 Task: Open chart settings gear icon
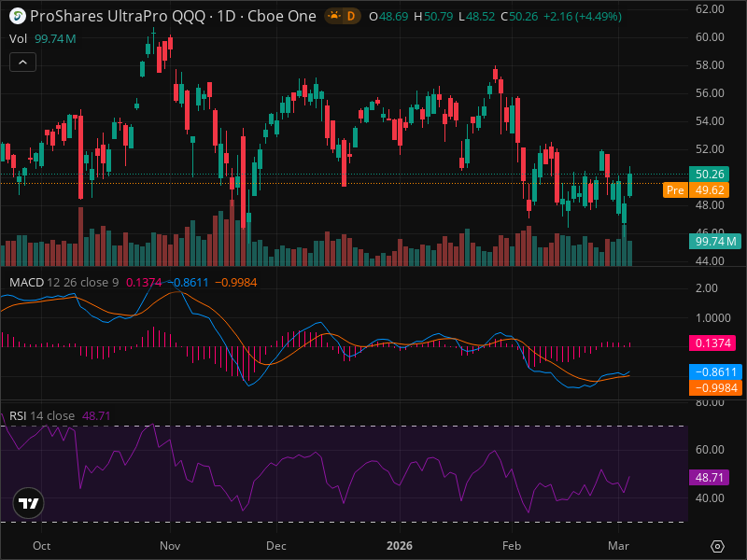click(x=717, y=546)
